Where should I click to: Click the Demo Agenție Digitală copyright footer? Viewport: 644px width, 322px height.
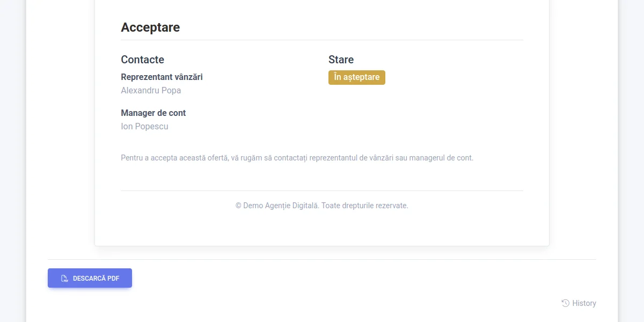[x=321, y=205]
